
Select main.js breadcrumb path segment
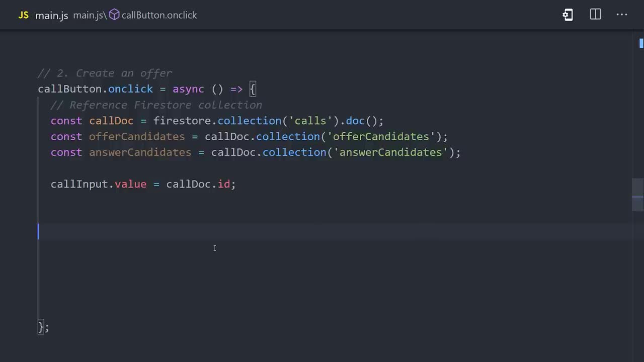click(x=88, y=15)
